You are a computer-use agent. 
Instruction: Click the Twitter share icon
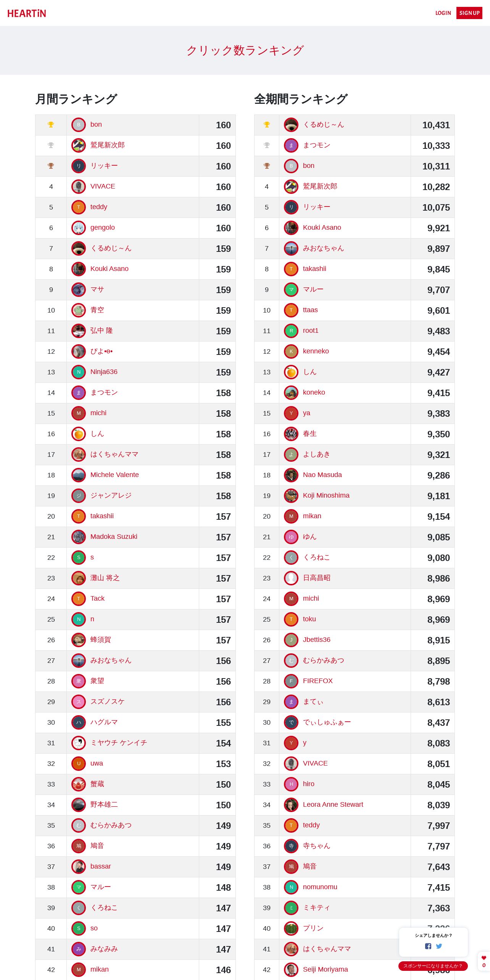(439, 946)
